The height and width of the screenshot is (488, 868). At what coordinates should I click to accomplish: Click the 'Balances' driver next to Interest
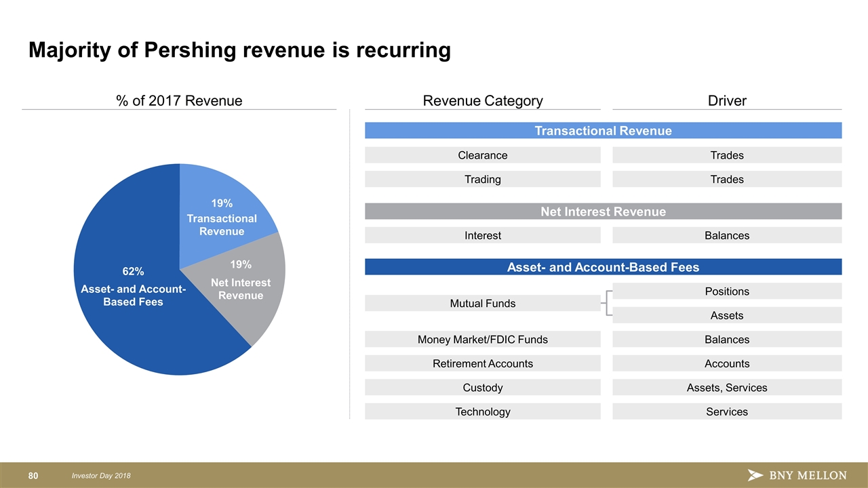point(727,235)
